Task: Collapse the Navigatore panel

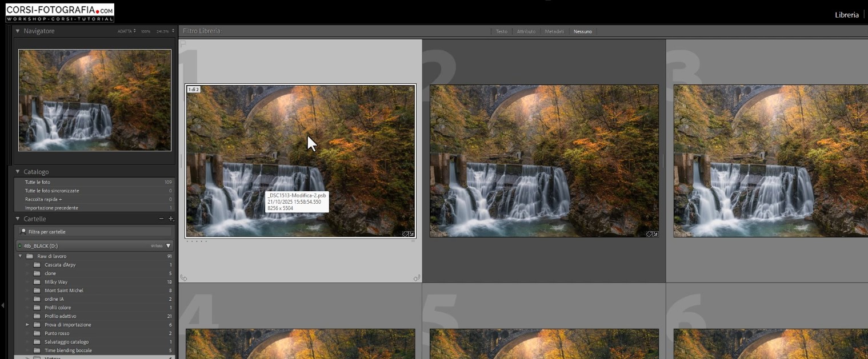Action: click(x=18, y=31)
